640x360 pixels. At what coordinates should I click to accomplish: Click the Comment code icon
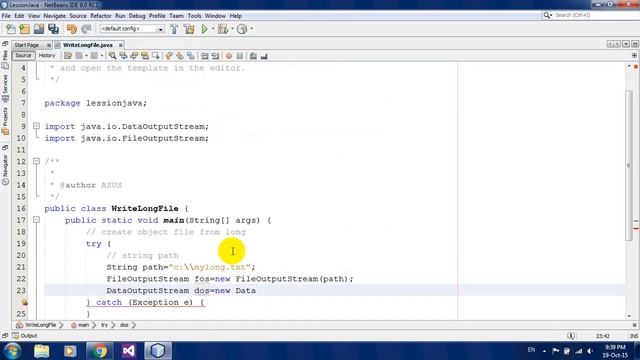tap(253, 56)
